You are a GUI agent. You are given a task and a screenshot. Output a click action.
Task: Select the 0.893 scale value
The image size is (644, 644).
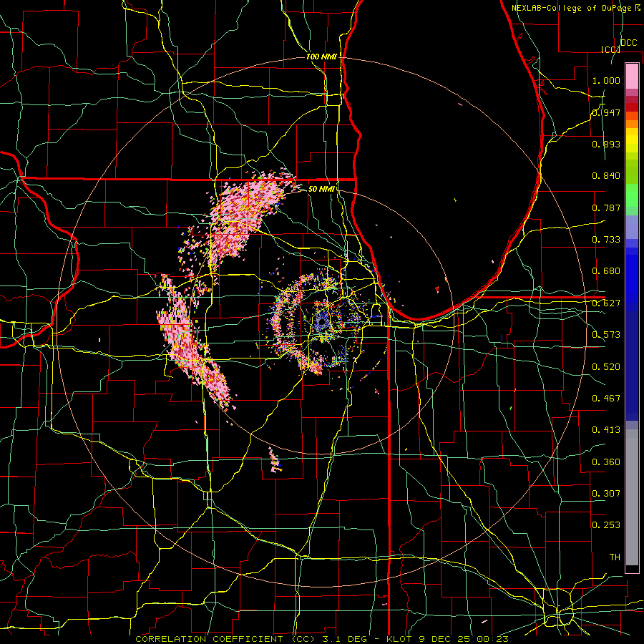click(x=606, y=144)
